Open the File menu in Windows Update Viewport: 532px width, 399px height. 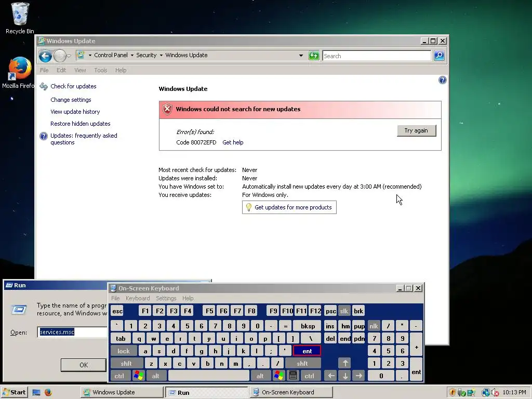click(44, 70)
